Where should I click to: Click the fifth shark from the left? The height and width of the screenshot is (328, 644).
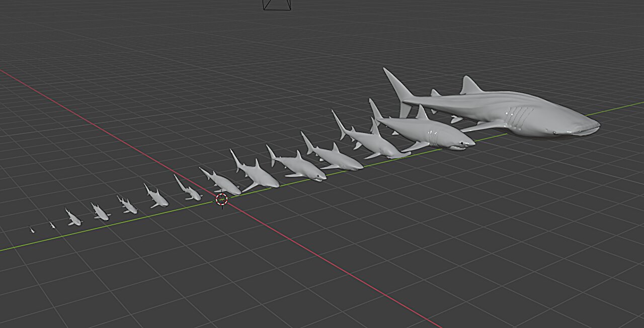tap(128, 206)
